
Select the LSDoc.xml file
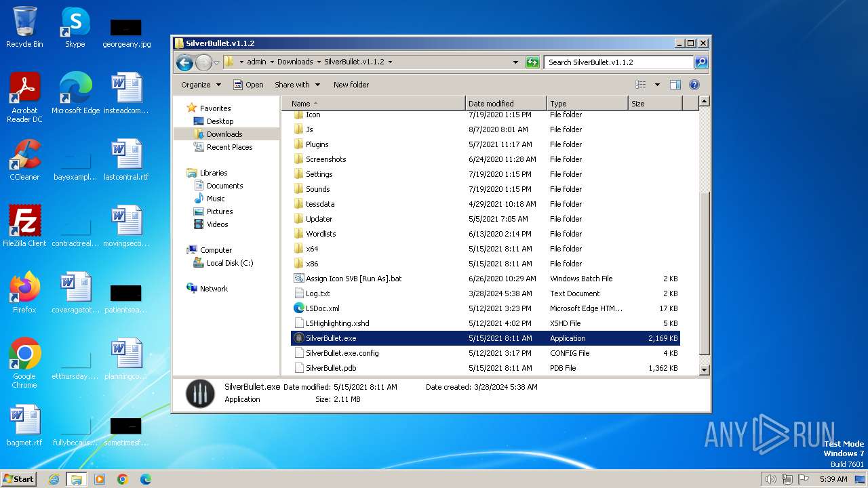486,308
